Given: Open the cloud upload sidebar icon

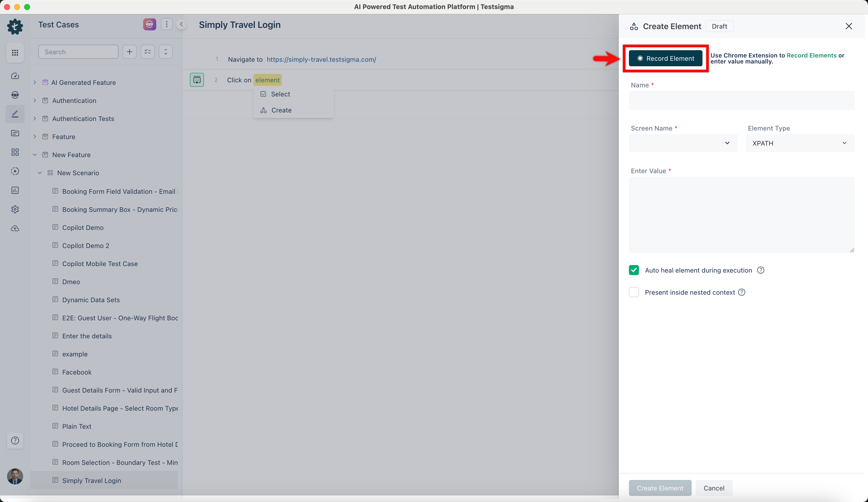Looking at the screenshot, I should tap(15, 228).
